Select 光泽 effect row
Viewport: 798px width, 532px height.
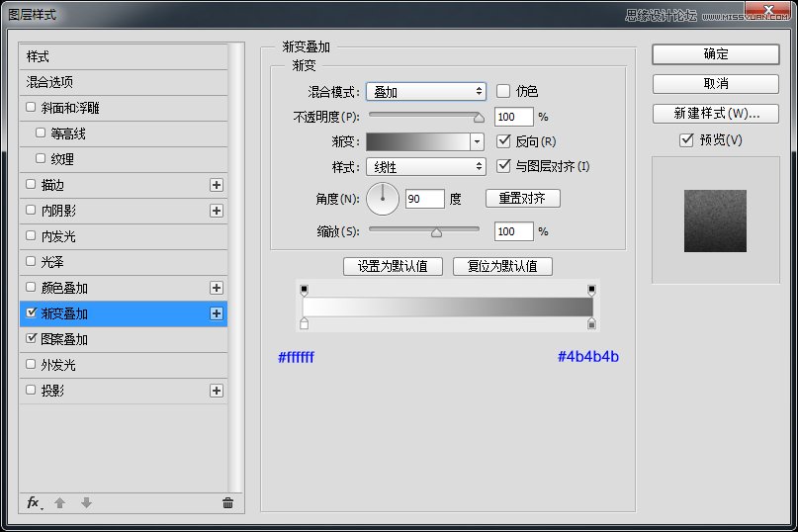124,262
